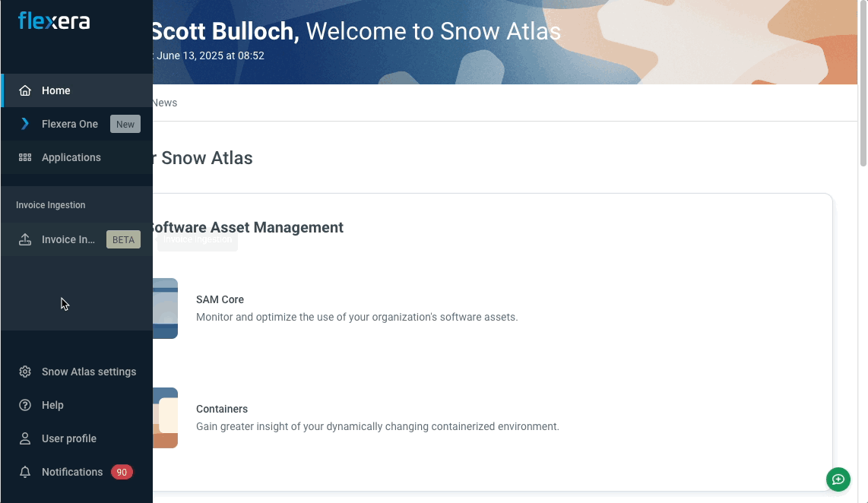Image resolution: width=868 pixels, height=503 pixels.
Task: Click the User profile person icon
Action: click(25, 438)
